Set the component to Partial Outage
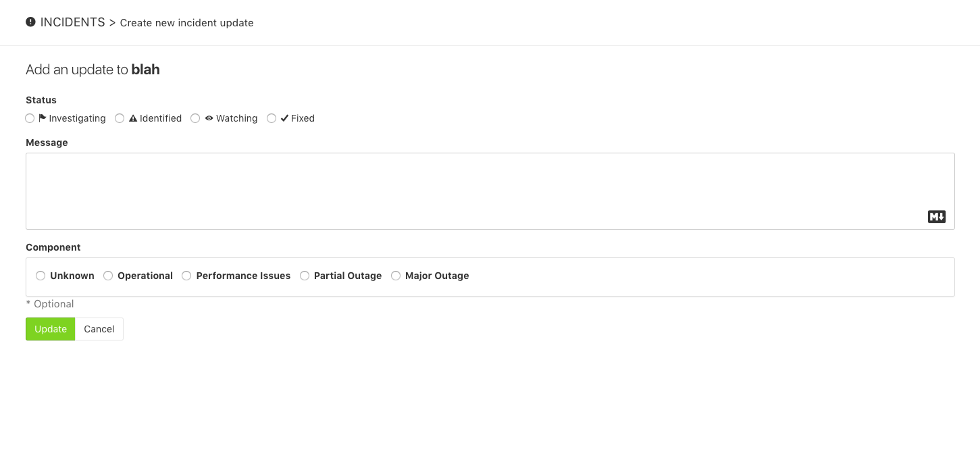980x456 pixels. click(x=305, y=276)
